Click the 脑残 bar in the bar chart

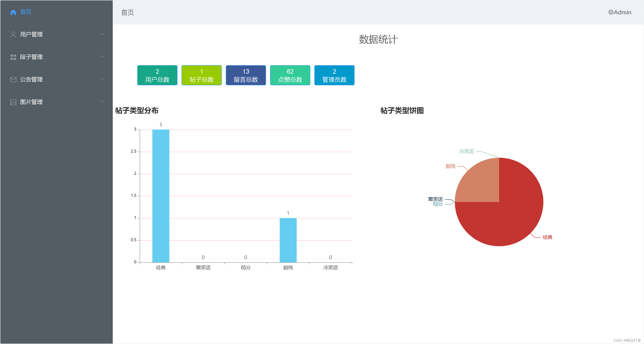(288, 240)
